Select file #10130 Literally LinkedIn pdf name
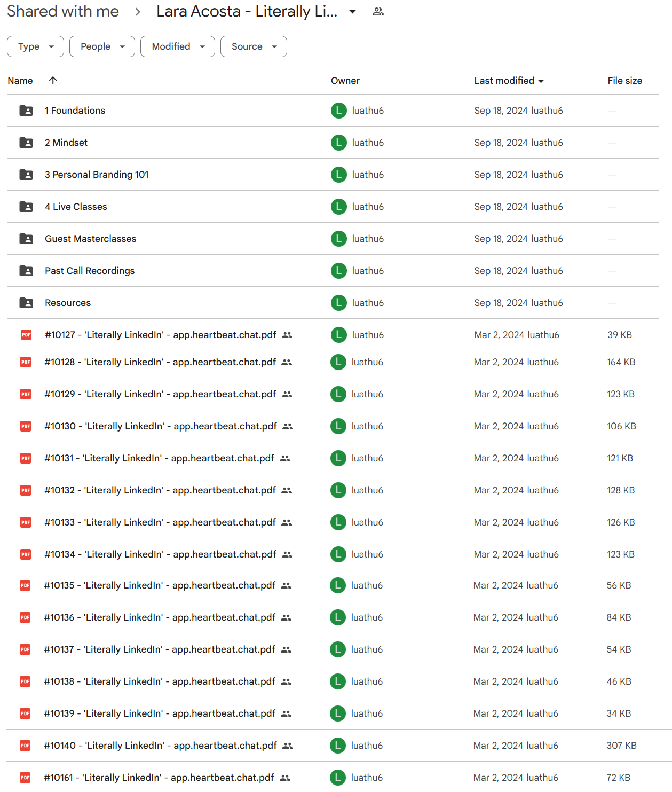This screenshot has width=672, height=792. [161, 426]
